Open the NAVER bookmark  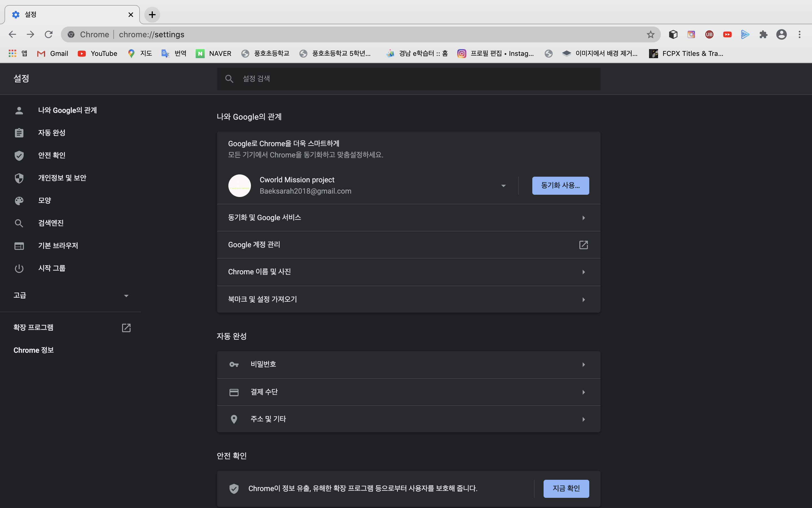point(213,53)
